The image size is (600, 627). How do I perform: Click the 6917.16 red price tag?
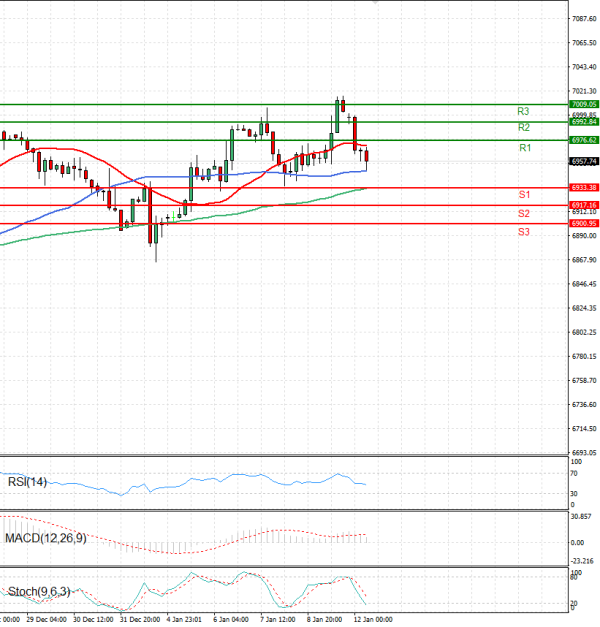pos(583,205)
